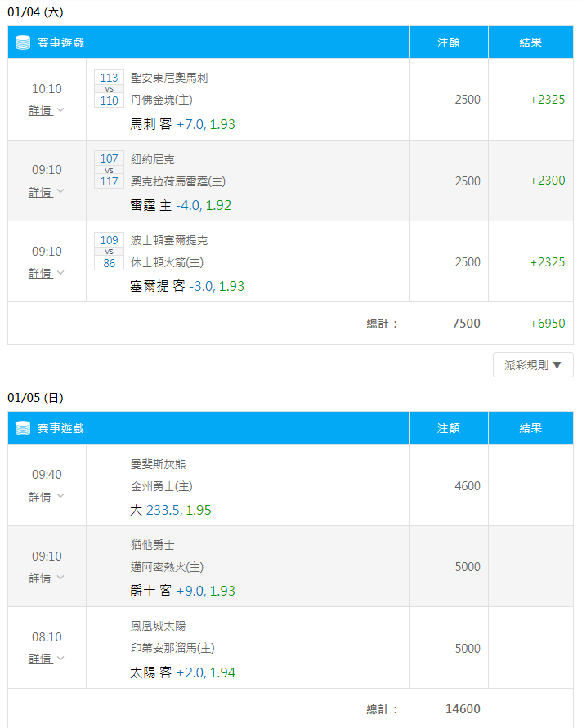
Task: Select the 太陽 客 +2.0 bet line
Action: point(182,672)
